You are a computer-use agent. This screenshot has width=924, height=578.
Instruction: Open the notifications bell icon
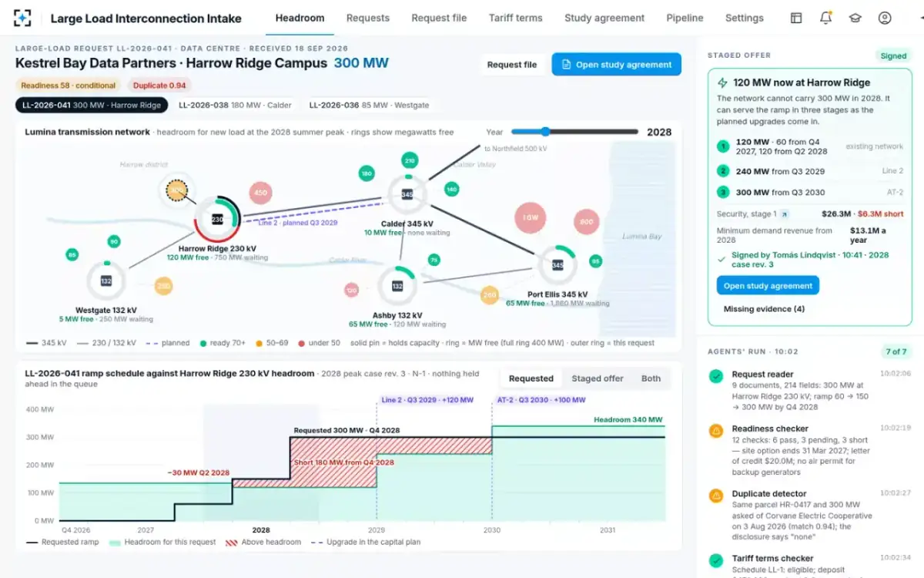click(825, 18)
